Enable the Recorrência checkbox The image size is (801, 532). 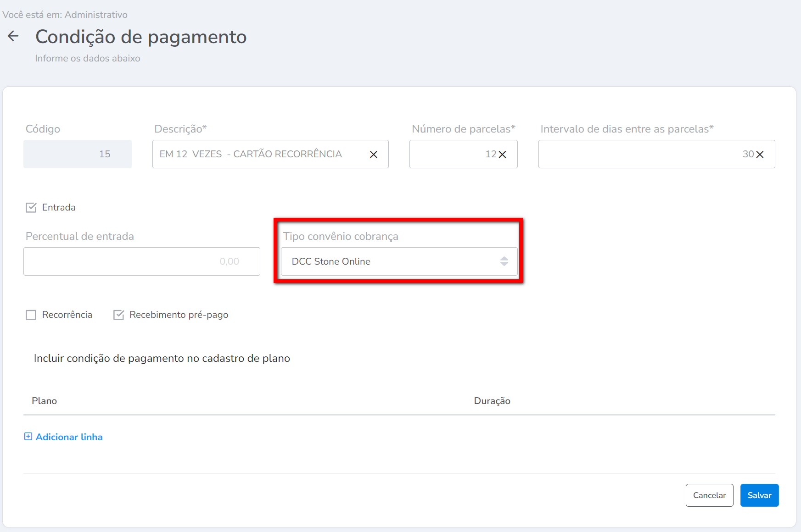[x=31, y=315]
